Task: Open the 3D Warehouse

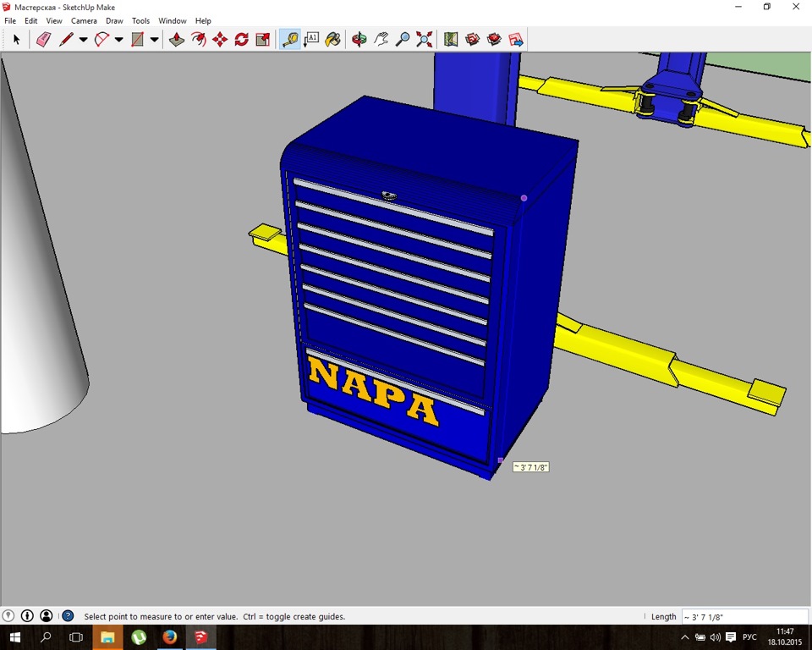Action: click(x=472, y=40)
